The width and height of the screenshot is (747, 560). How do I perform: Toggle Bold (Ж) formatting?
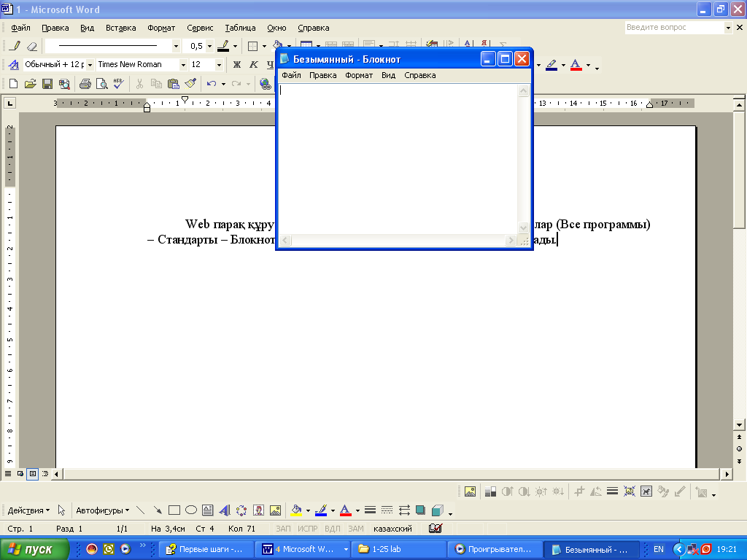[x=237, y=64]
